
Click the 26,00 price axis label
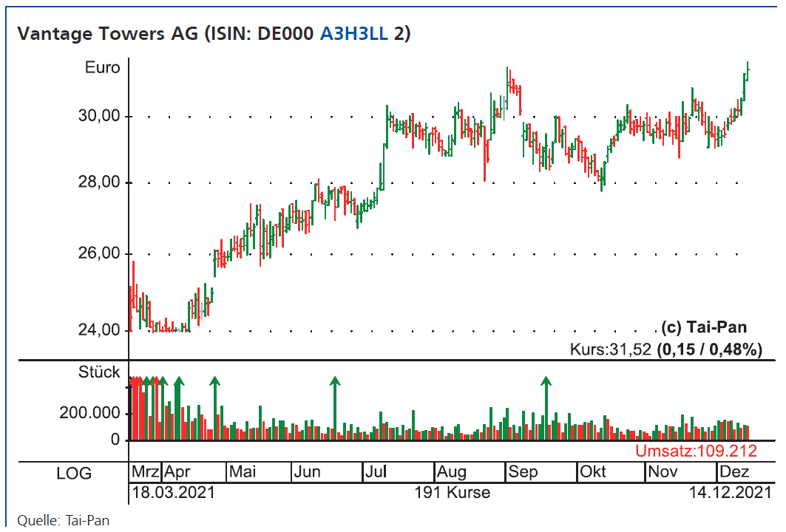(x=99, y=253)
